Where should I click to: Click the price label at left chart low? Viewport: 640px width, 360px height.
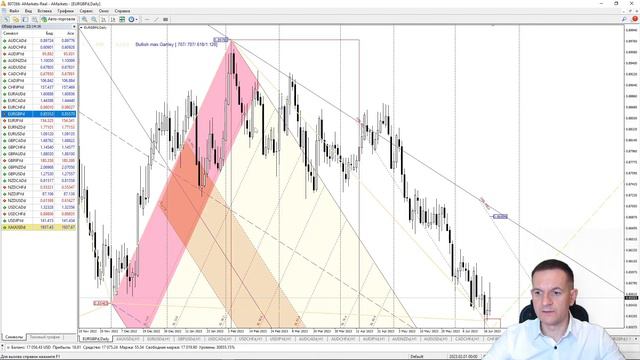tap(101, 303)
